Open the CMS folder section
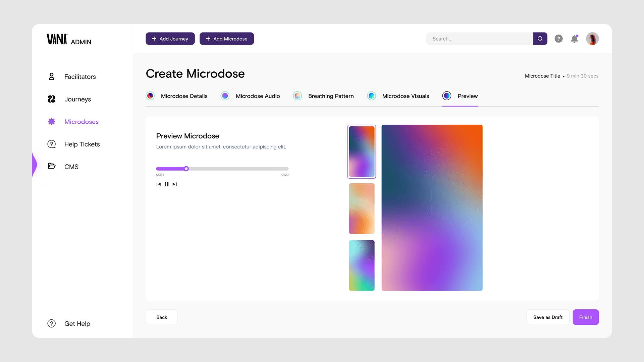This screenshot has height=362, width=644. (71, 167)
